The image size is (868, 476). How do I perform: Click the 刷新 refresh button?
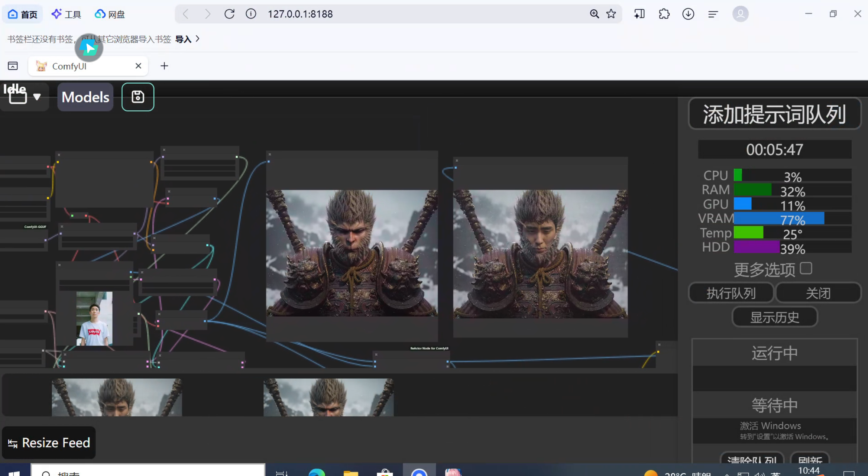pyautogui.click(x=810, y=459)
